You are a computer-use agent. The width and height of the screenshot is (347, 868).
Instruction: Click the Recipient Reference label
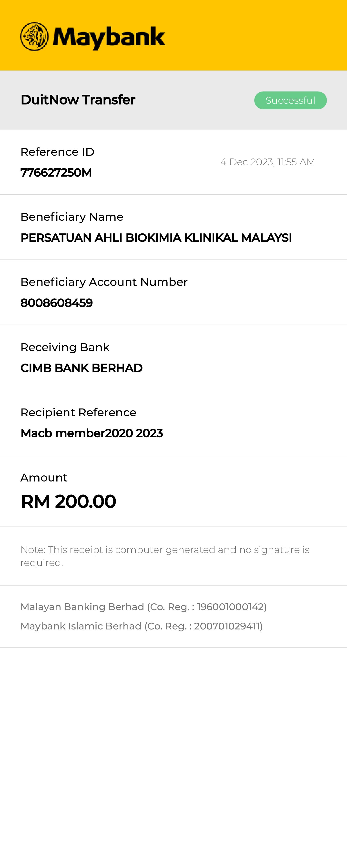coord(78,412)
